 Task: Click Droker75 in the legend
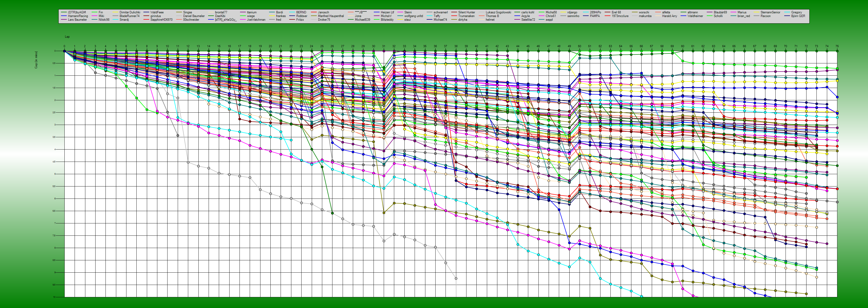tap(324, 20)
